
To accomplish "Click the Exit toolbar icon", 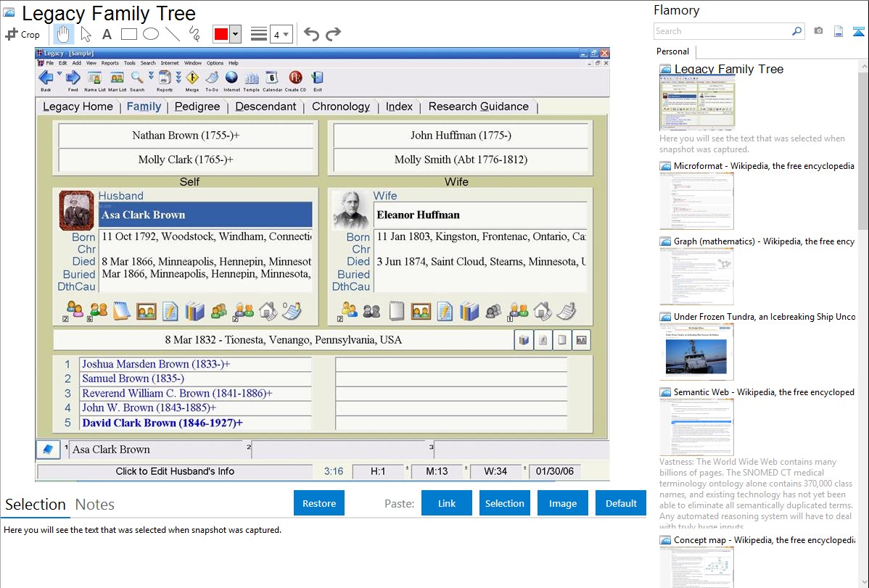I will point(318,80).
